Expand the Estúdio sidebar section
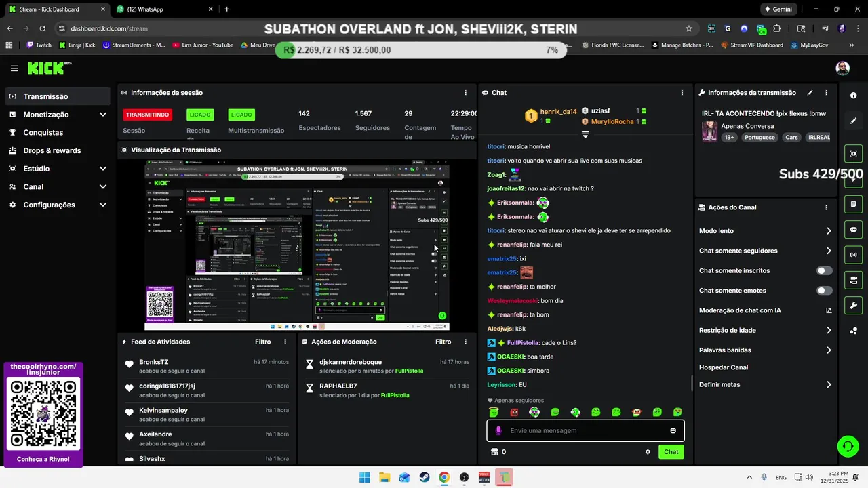Image resolution: width=868 pixels, height=488 pixels. [x=103, y=169]
